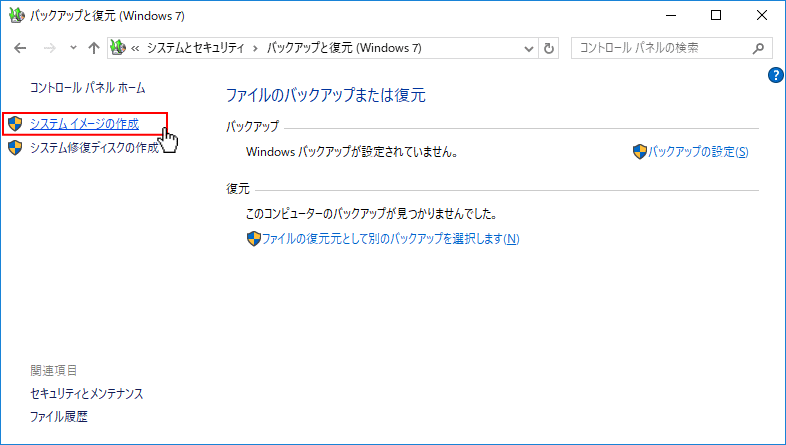Click the title bar Backup and Restore icon

coord(17,16)
